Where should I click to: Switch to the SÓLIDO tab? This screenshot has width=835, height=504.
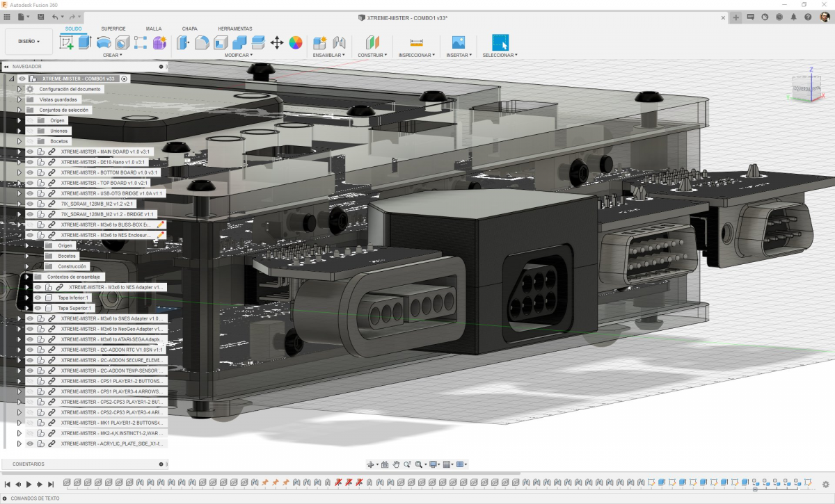click(73, 29)
